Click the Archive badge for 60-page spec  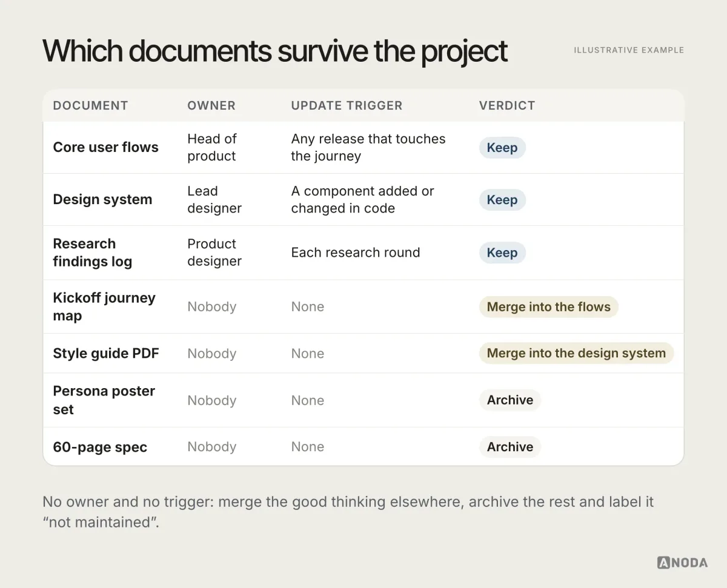point(510,447)
